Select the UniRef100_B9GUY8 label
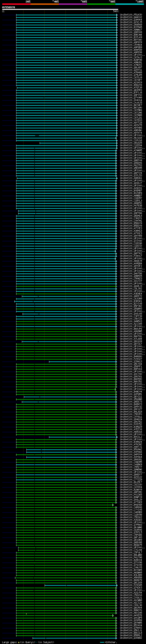Image resolution: width=146 pixels, height=644 pixels. pyautogui.click(x=131, y=85)
